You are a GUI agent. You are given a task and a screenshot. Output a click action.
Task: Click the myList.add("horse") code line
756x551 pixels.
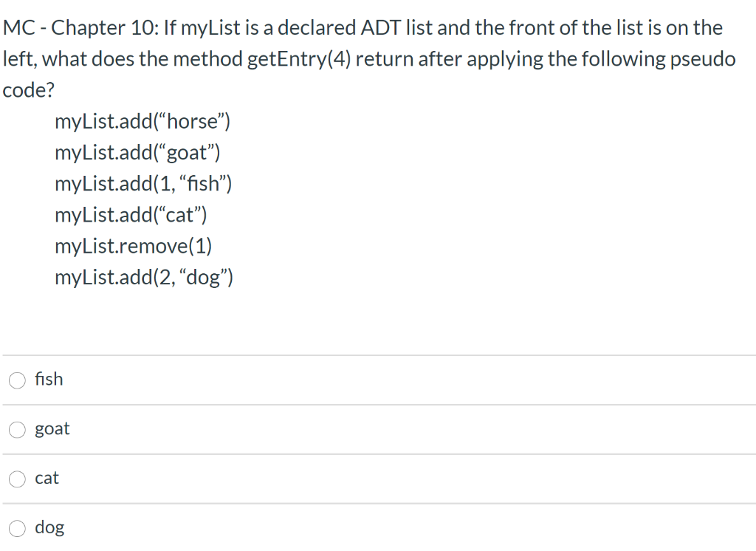[x=143, y=122]
